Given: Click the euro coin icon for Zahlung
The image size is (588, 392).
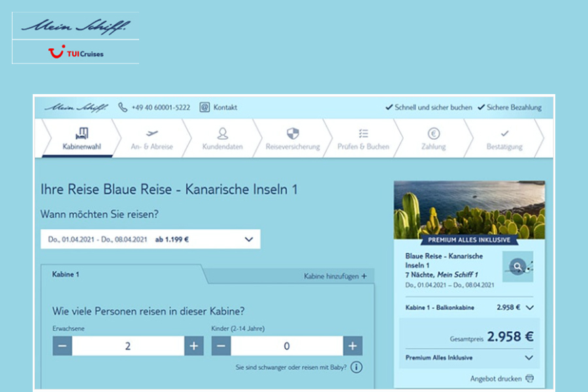Looking at the screenshot, I should click(434, 133).
